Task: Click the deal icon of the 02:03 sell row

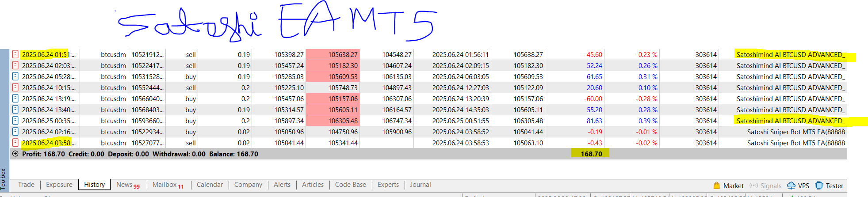Action: (x=15, y=65)
